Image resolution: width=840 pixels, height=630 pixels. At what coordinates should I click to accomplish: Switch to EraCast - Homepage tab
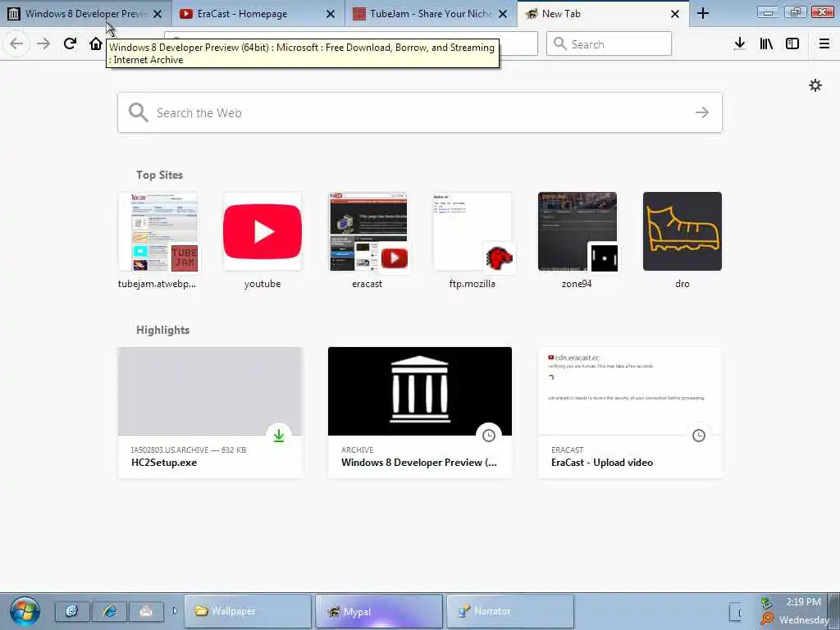258,13
